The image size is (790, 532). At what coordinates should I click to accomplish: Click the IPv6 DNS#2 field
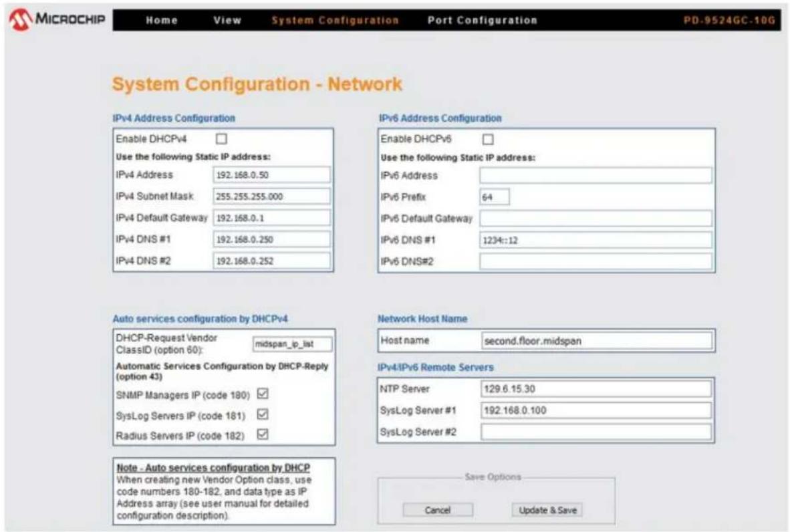[x=596, y=261]
